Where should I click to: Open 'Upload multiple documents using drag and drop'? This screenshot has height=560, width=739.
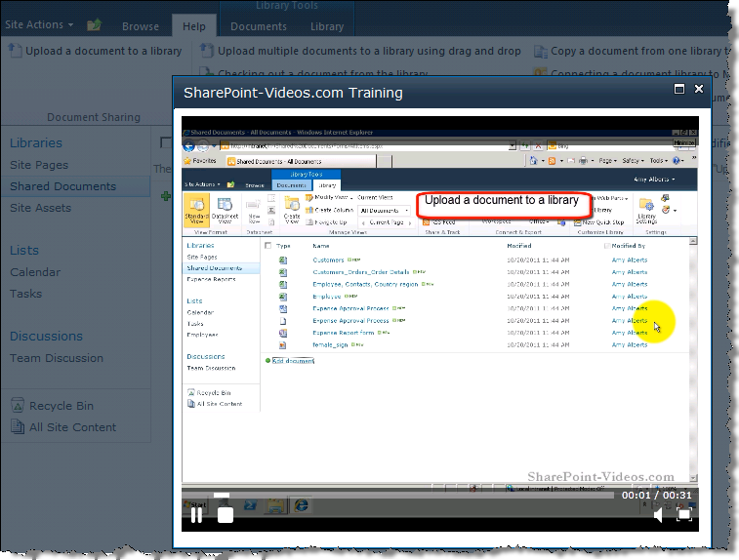pyautogui.click(x=369, y=51)
